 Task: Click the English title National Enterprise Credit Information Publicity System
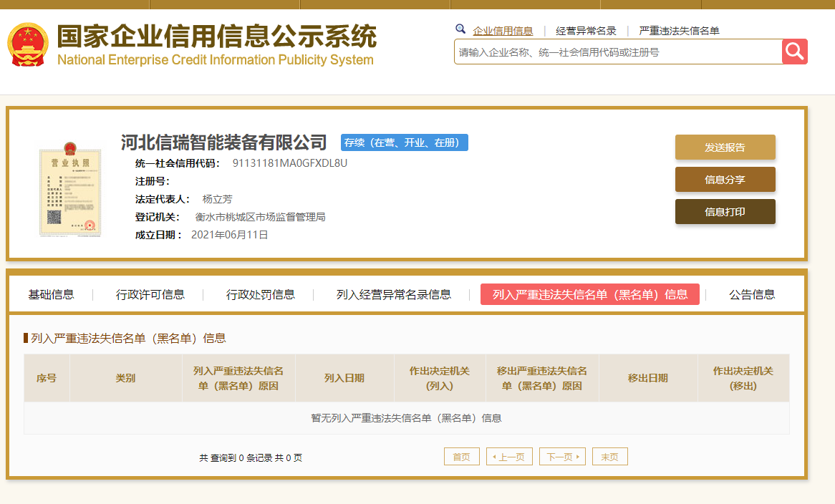pyautogui.click(x=215, y=59)
